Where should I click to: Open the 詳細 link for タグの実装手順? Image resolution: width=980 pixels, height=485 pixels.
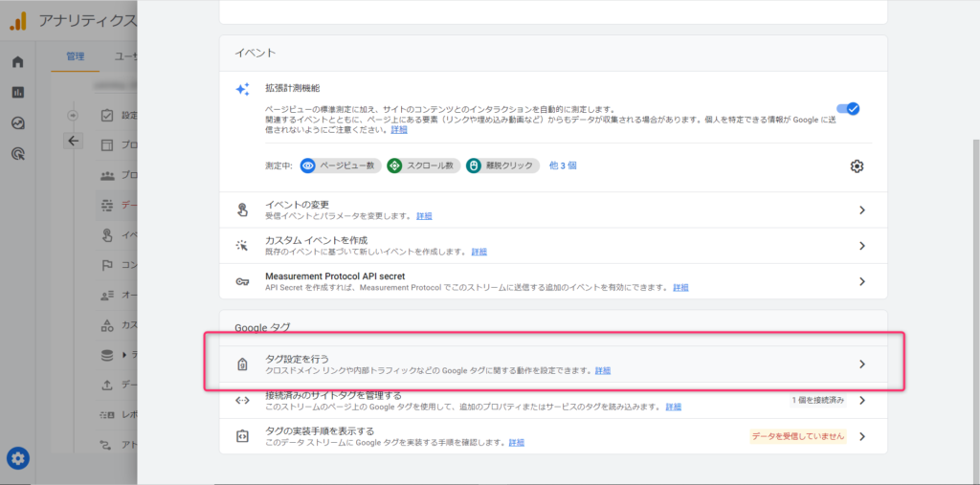pyautogui.click(x=516, y=443)
